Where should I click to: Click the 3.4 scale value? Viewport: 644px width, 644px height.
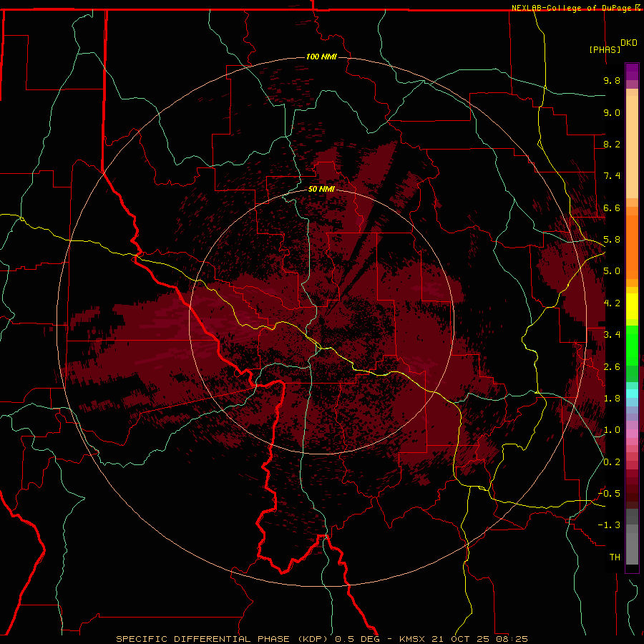click(612, 335)
